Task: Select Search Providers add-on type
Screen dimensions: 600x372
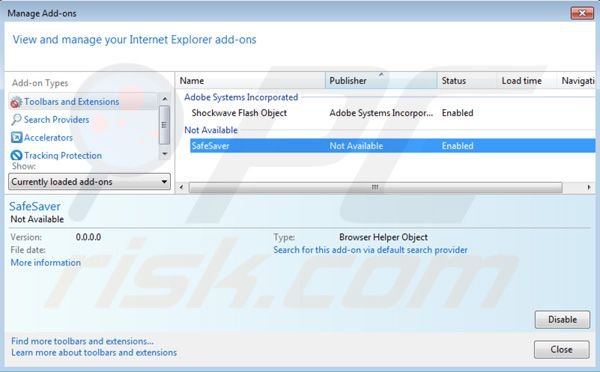Action: (56, 120)
